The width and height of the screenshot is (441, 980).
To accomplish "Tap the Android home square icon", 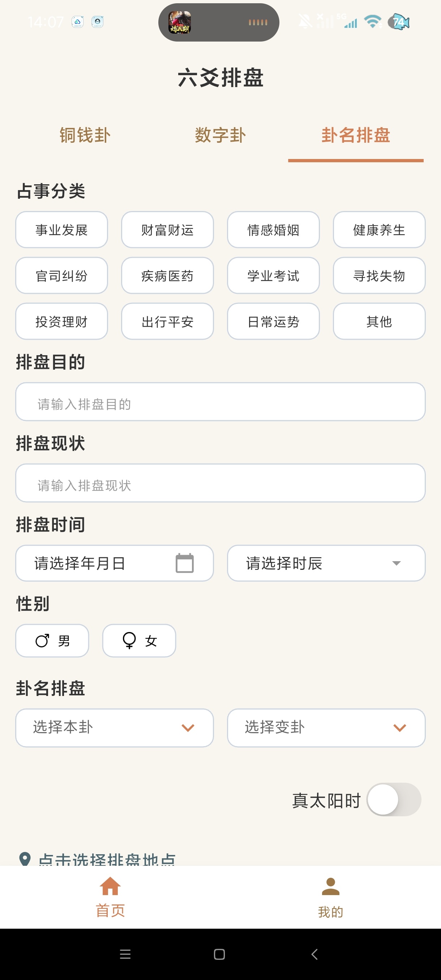I will tap(219, 954).
